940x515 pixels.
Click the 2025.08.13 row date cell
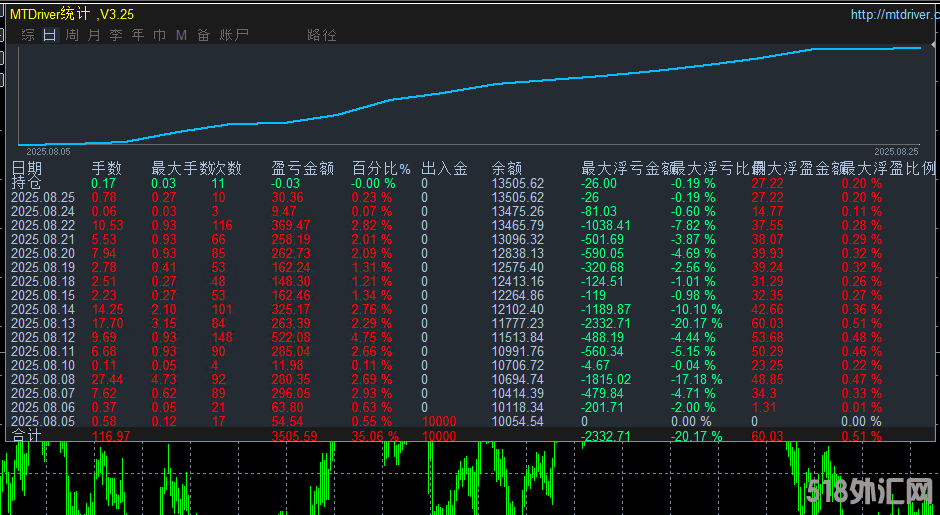coord(43,324)
